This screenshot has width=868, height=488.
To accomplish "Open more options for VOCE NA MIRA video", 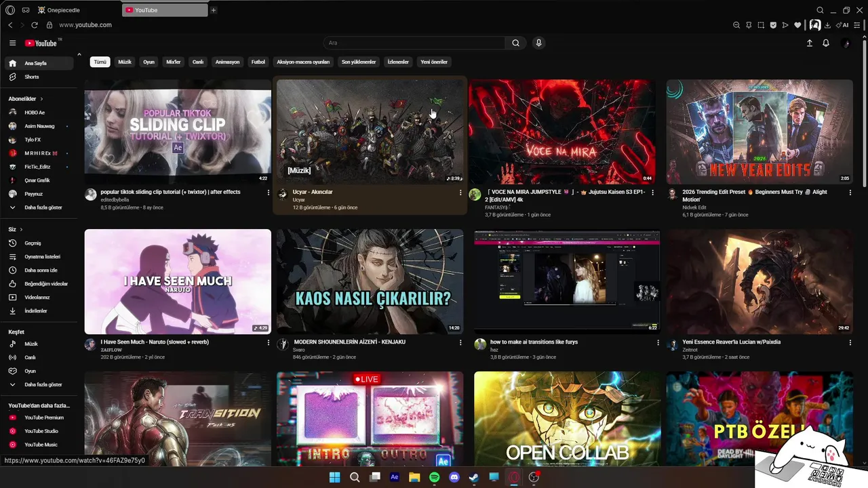I will pyautogui.click(x=653, y=192).
